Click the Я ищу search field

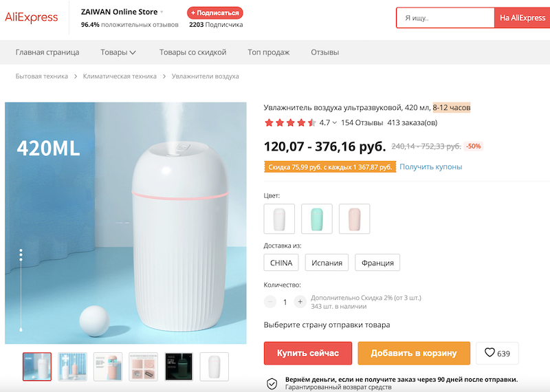445,18
